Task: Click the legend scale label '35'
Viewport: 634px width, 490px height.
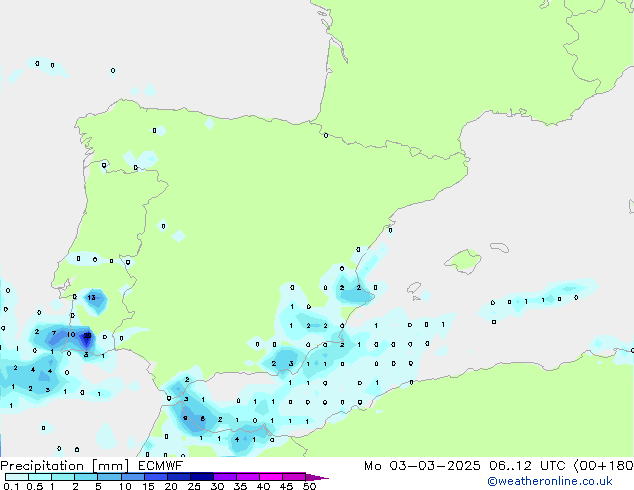Action: click(240, 486)
